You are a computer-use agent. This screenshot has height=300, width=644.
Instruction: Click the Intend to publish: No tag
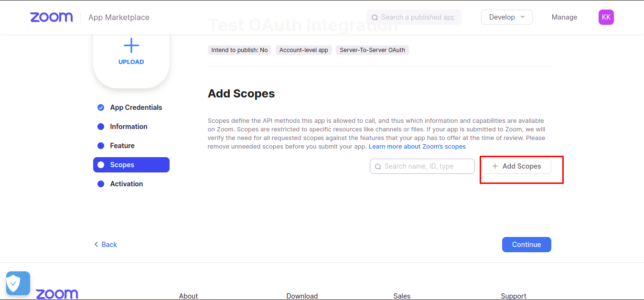[239, 50]
